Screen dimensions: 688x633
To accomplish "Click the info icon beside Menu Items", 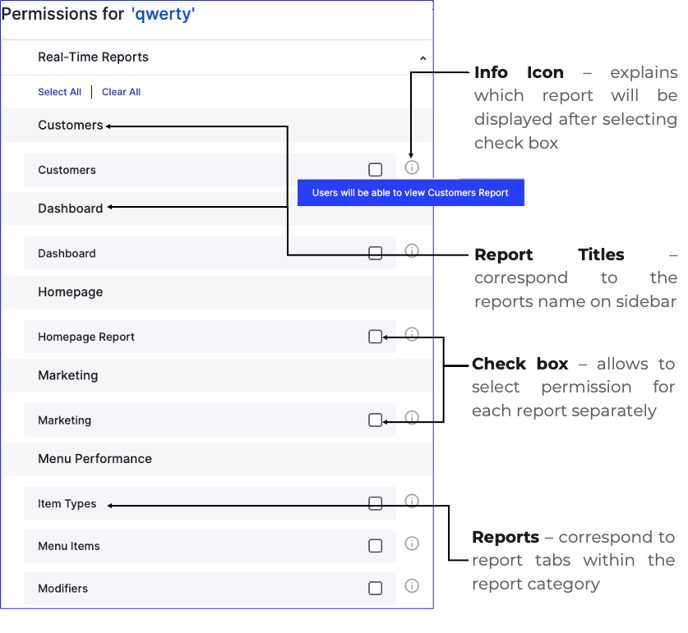I will [412, 543].
